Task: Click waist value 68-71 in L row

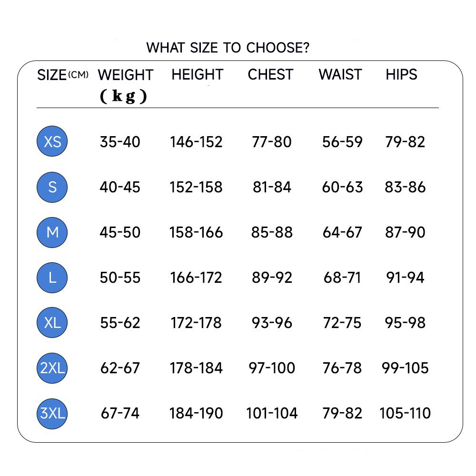Action: click(x=342, y=278)
